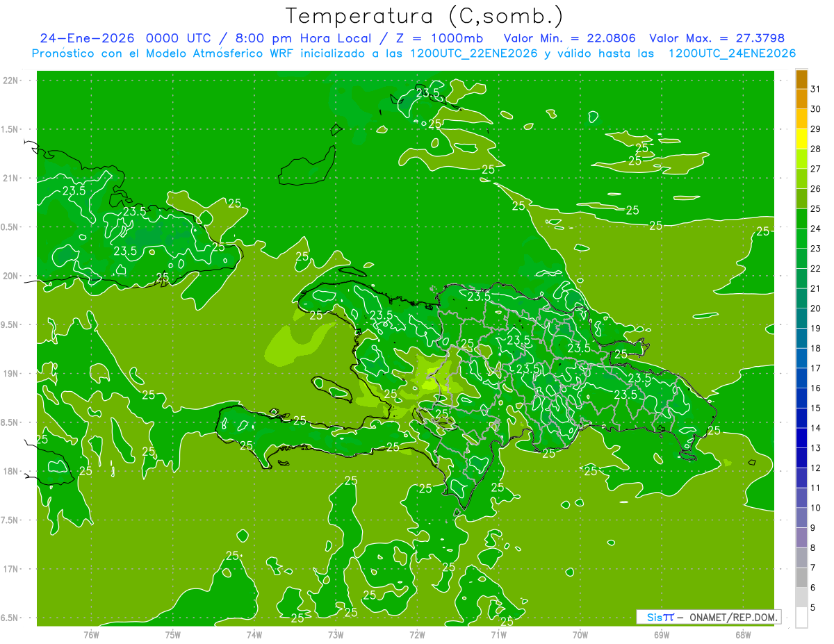834x644 pixels.
Task: Click the 19N latitude label
Action: (12, 374)
